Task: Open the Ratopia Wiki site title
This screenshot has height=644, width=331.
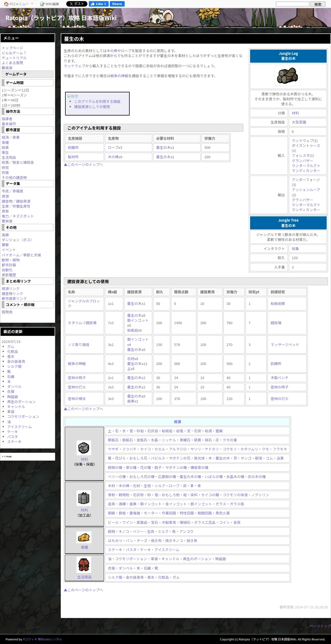Action: [61, 18]
